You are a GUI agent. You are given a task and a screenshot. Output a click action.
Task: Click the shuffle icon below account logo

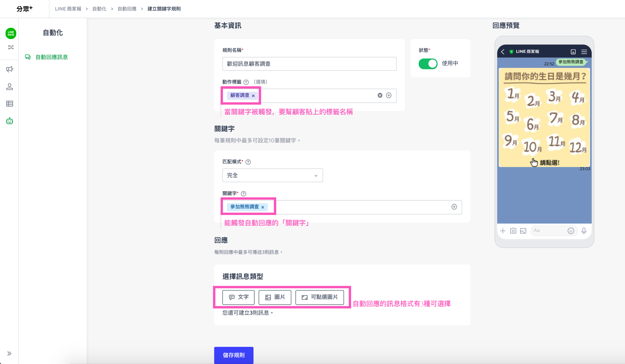(x=11, y=47)
